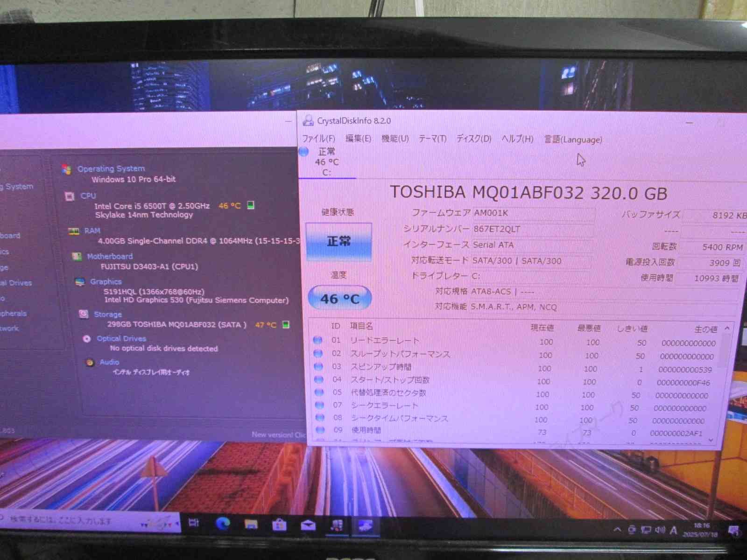Click the 対応機能 field S.M.A.R.T., APM, NCQ

pyautogui.click(x=603, y=307)
